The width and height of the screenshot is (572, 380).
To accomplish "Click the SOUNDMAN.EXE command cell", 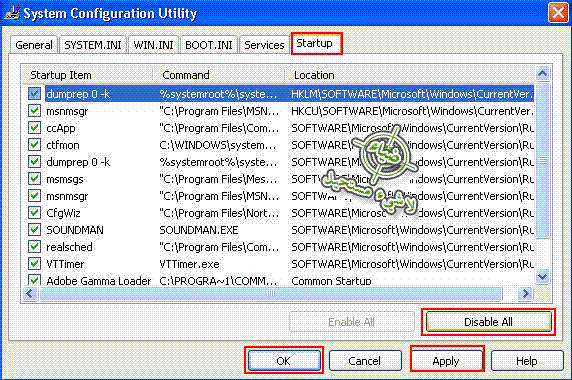I will pos(199,230).
